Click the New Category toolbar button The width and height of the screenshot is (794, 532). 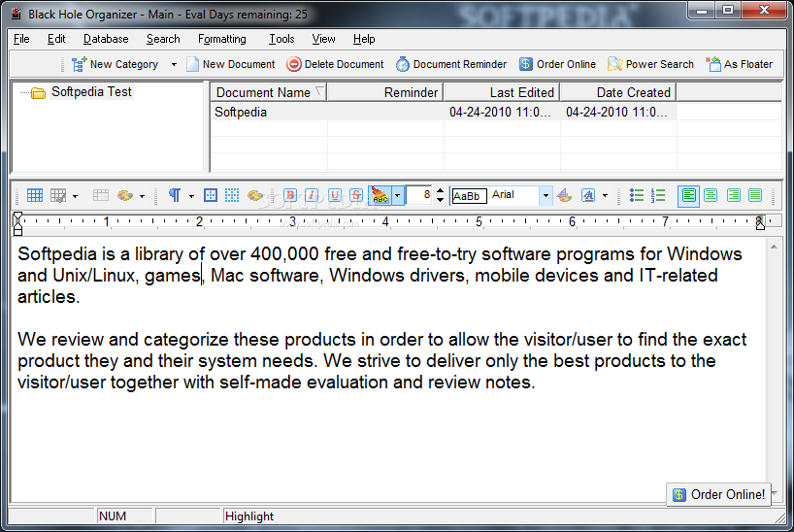click(115, 64)
